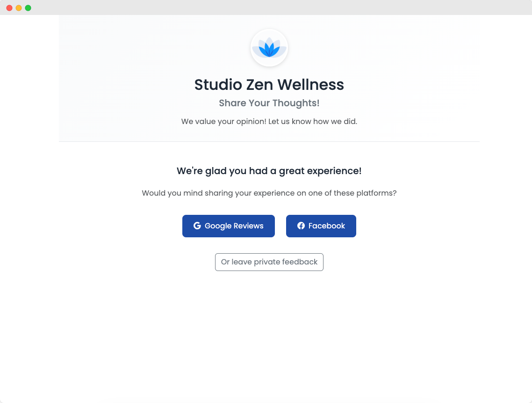Image resolution: width=532 pixels, height=403 pixels.
Task: Click the Facebook logo icon
Action: pos(301,226)
